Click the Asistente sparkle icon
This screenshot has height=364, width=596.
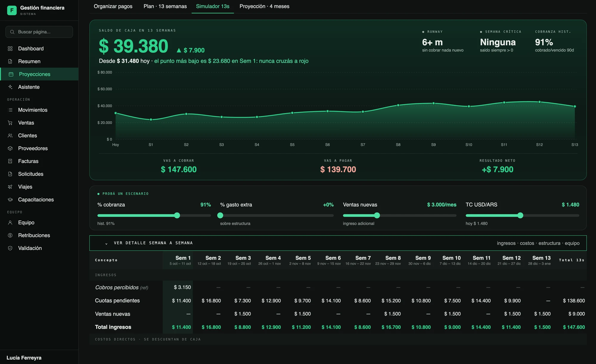[10, 87]
